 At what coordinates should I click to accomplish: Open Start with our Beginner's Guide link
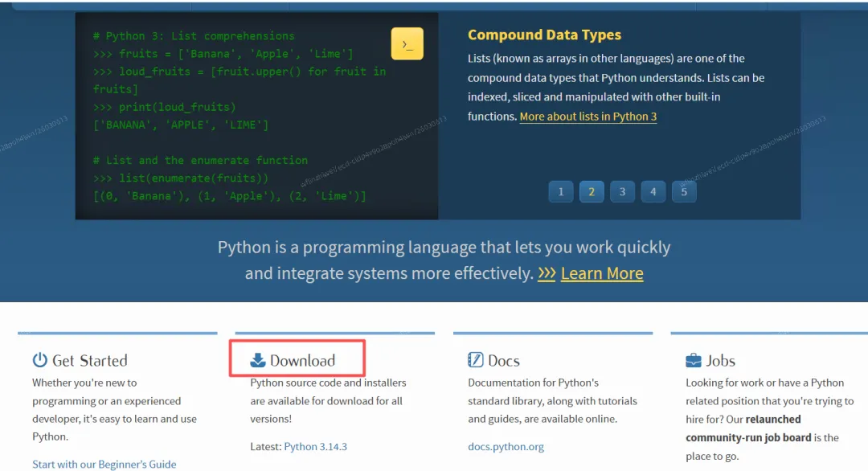click(x=104, y=465)
